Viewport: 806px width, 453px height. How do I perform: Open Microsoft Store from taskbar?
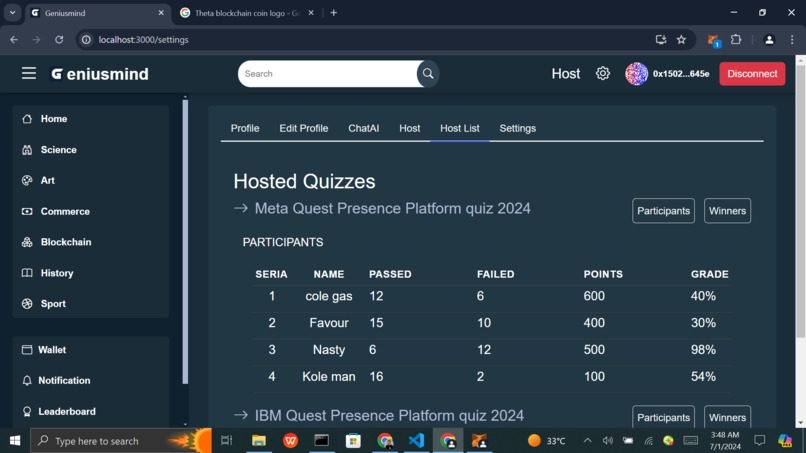tap(353, 441)
